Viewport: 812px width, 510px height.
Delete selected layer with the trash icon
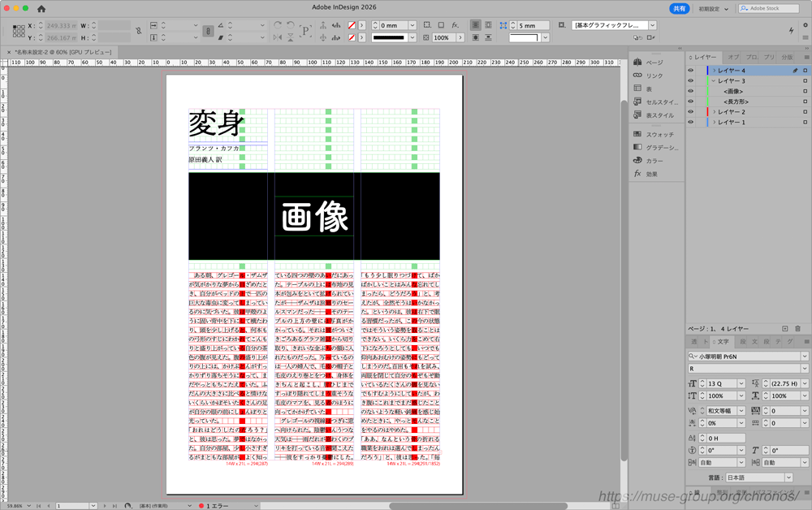797,328
